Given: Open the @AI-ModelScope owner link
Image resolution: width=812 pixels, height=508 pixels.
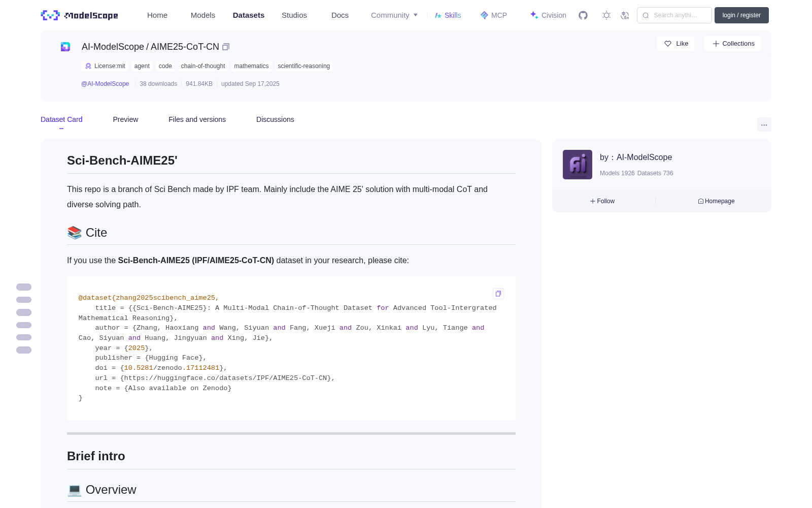Looking at the screenshot, I should click(x=105, y=84).
